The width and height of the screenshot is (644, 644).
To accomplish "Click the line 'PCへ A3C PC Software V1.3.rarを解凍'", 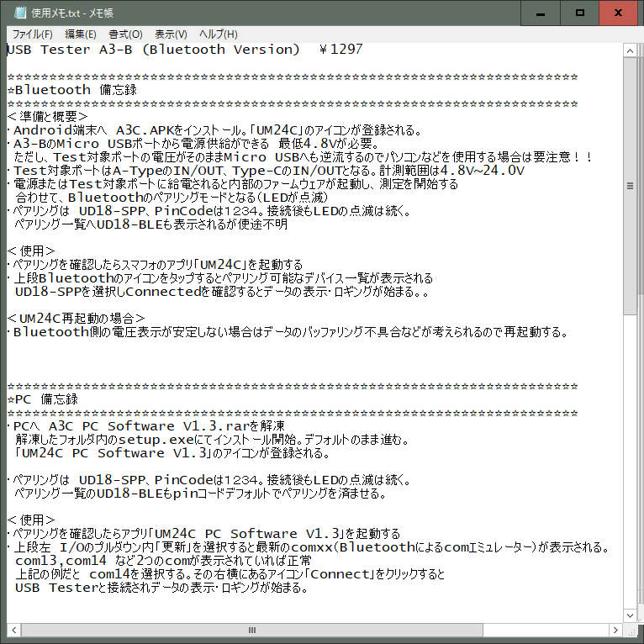I will 146,426.
